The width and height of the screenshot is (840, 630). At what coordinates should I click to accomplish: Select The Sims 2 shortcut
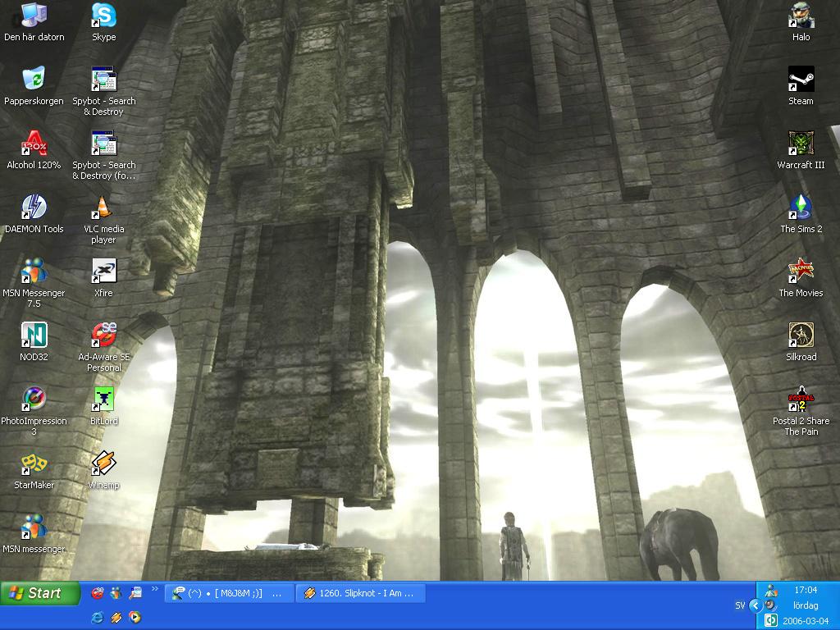801,214
